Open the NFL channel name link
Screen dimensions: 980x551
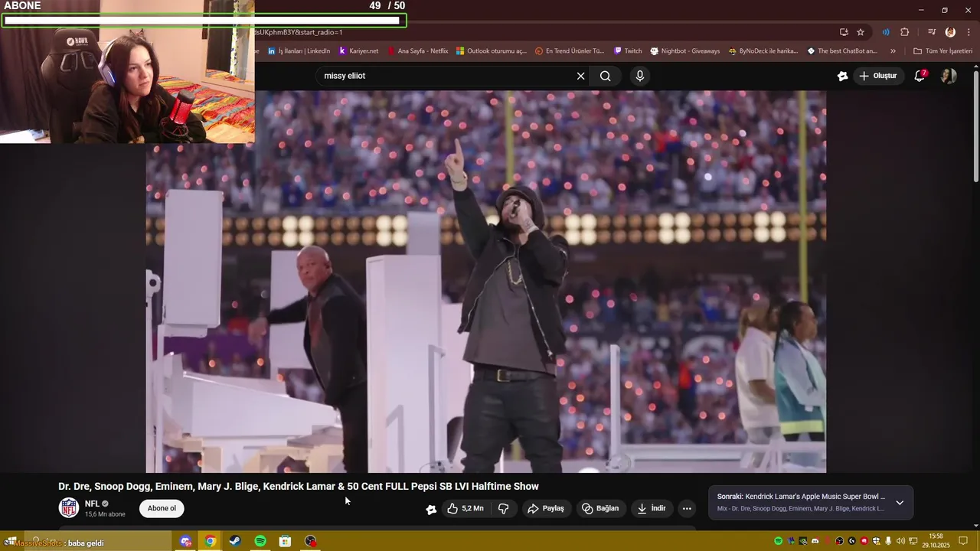coord(92,504)
